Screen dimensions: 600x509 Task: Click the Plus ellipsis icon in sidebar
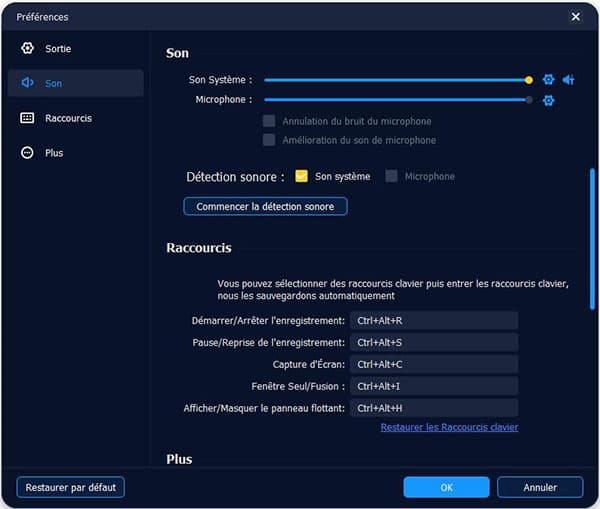(x=27, y=153)
